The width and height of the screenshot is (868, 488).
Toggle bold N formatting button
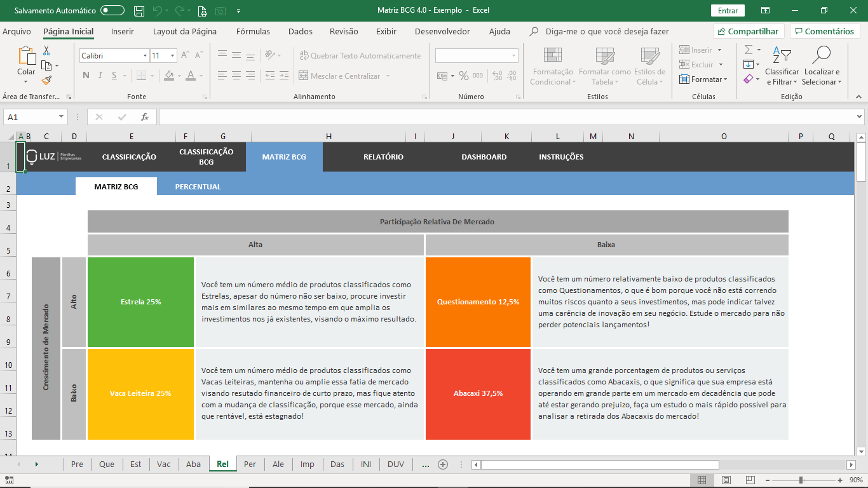click(86, 76)
